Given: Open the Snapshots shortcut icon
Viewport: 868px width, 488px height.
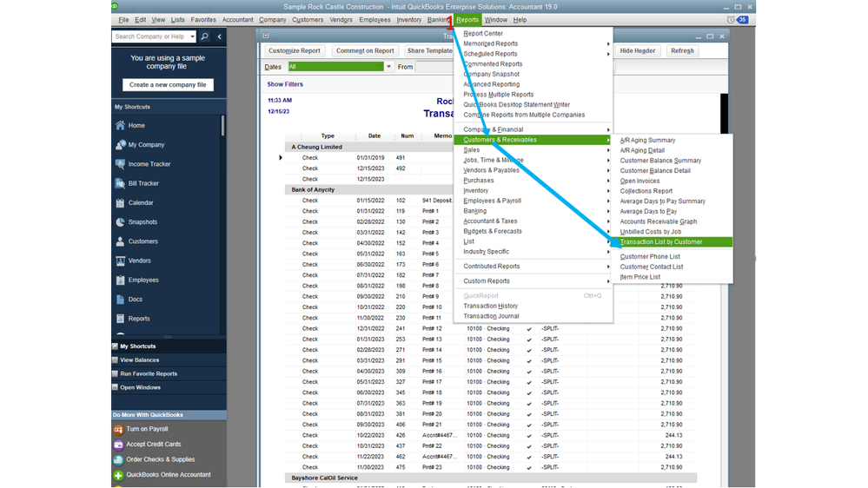Looking at the screenshot, I should (x=120, y=222).
